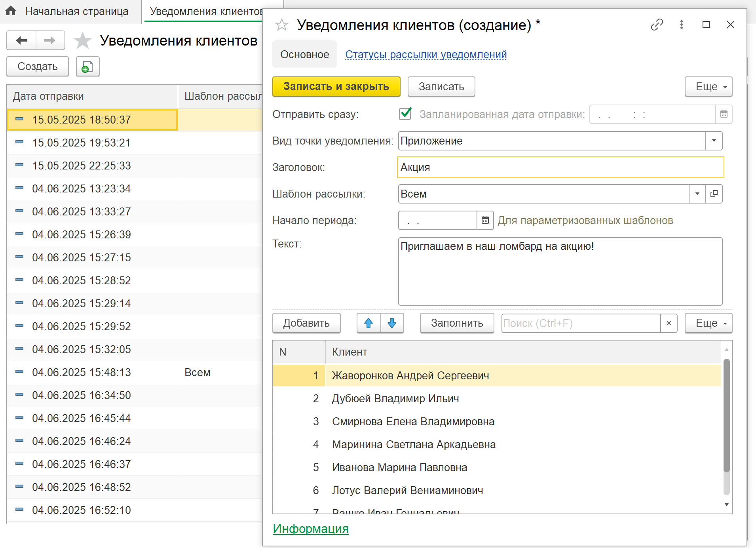Click into the Текст message area
The height and width of the screenshot is (548, 756).
(x=560, y=271)
